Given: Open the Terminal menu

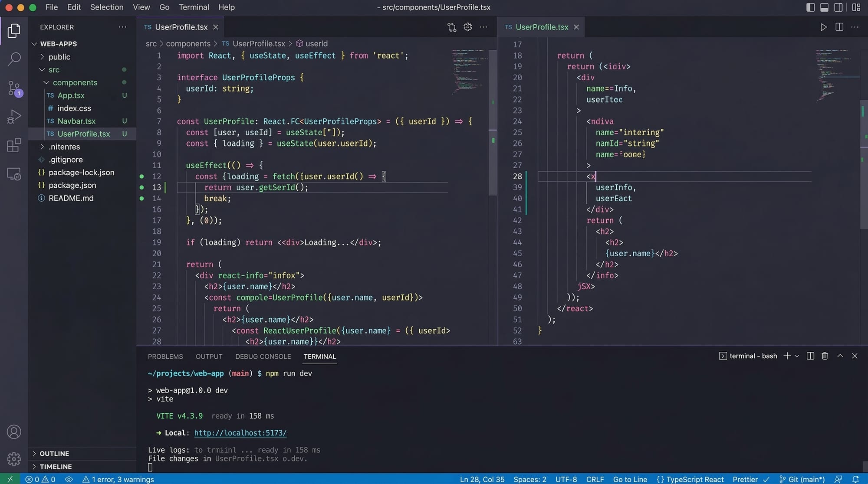Looking at the screenshot, I should (194, 7).
